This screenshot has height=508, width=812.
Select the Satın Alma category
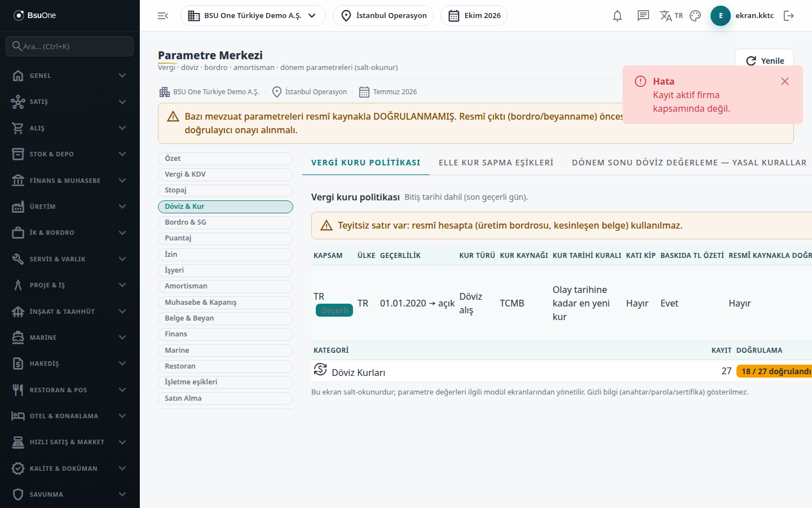(x=226, y=398)
